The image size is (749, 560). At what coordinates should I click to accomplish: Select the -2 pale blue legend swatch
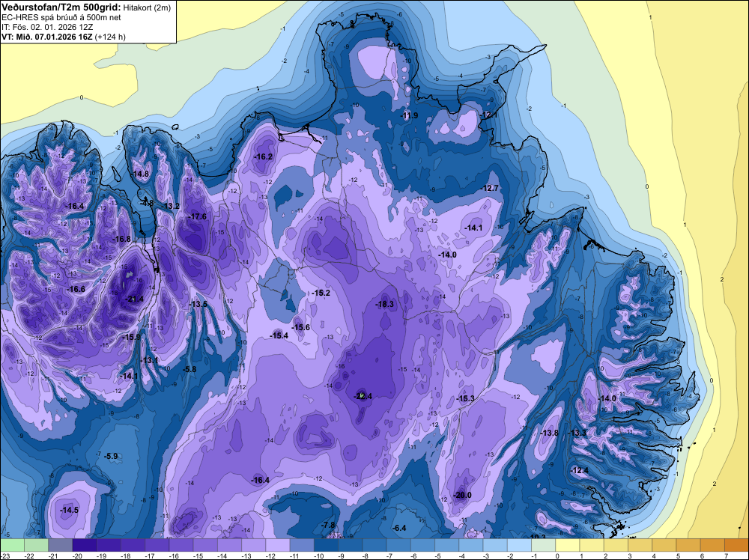[x=519, y=545]
